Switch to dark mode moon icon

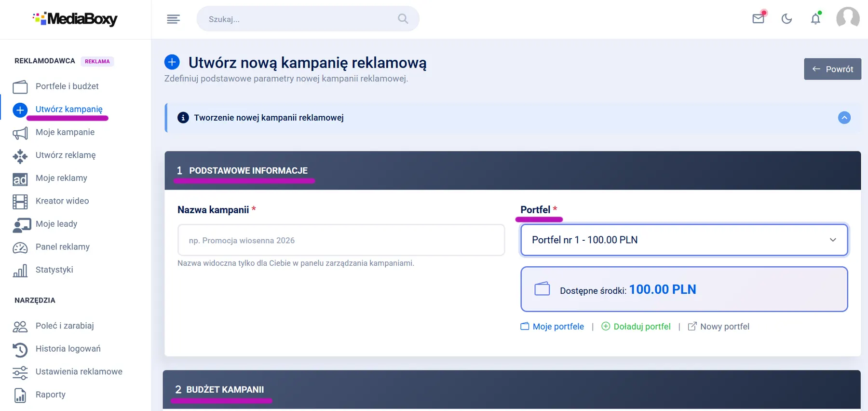click(787, 19)
